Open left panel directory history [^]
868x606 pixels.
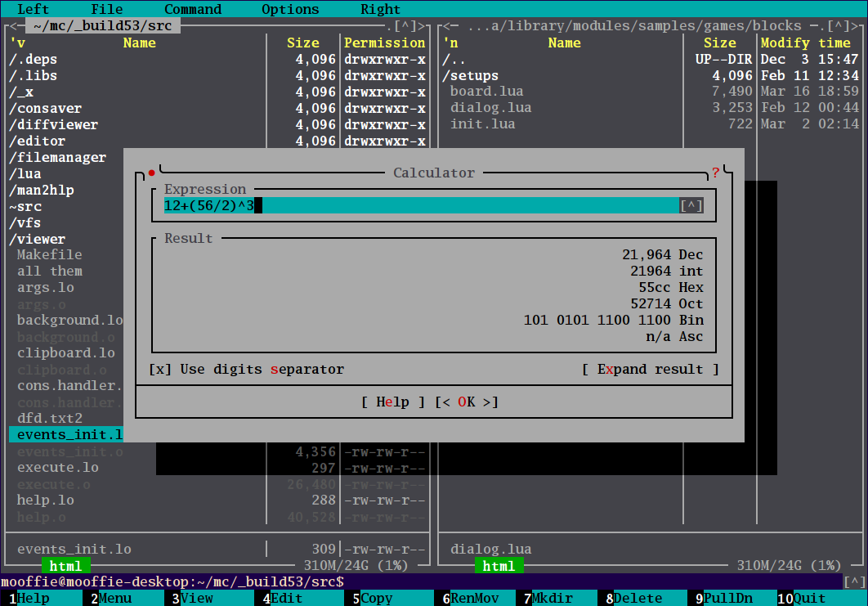(405, 26)
